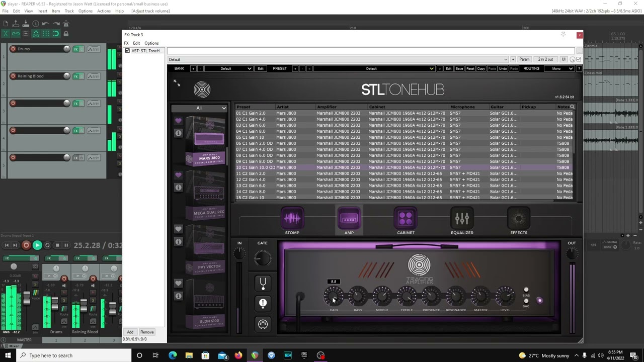Open the CABINET section
644x362 pixels.
[406, 218]
